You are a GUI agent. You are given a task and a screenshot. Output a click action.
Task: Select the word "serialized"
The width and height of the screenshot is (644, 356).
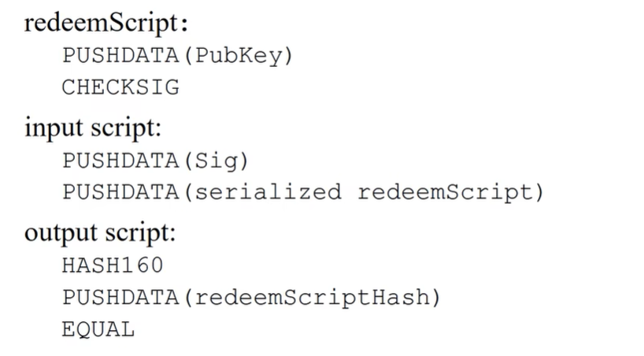[268, 191]
